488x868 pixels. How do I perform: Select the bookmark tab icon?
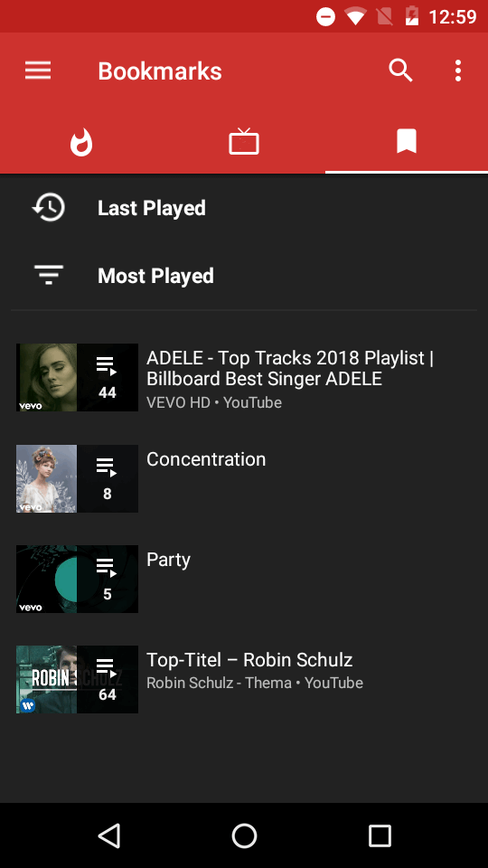[407, 141]
